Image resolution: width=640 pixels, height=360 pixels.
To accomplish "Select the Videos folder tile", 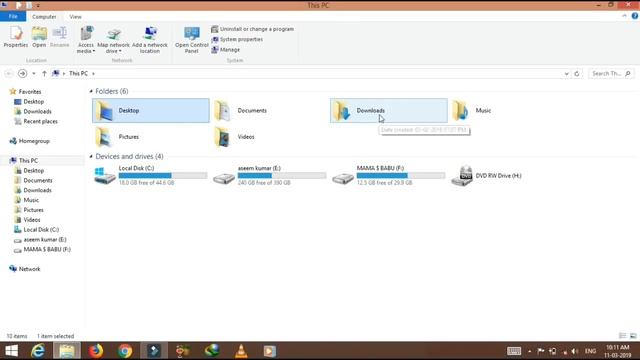I will click(x=269, y=137).
